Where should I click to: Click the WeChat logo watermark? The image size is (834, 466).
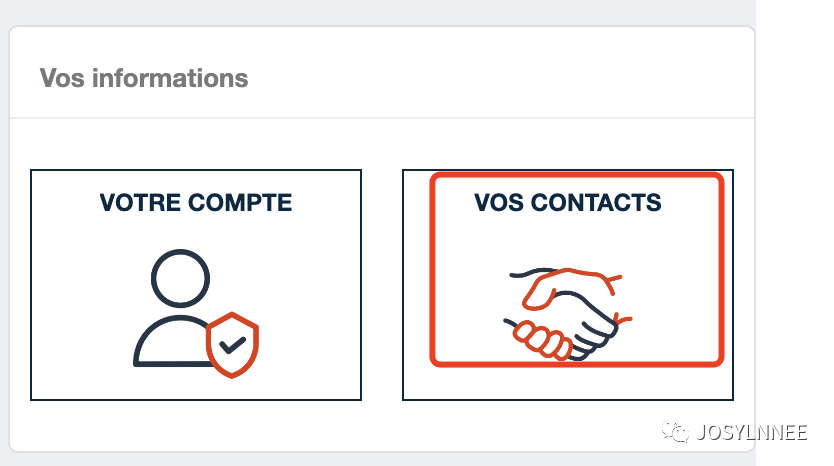click(x=679, y=432)
